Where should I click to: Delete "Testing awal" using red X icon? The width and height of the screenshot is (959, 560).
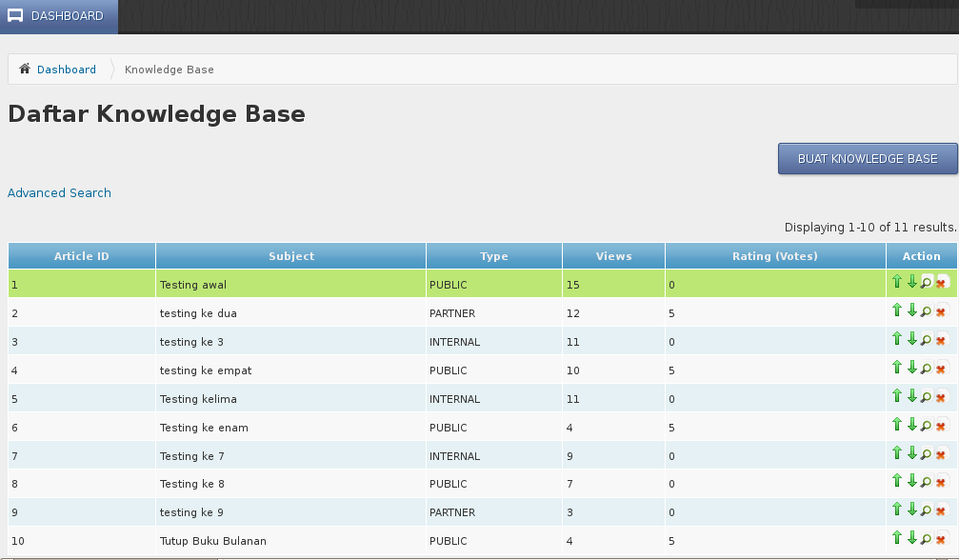point(942,282)
